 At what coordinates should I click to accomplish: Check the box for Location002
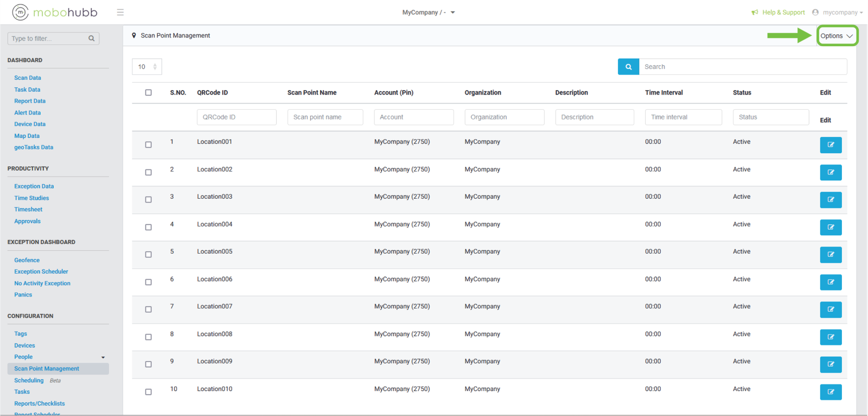coord(148,172)
